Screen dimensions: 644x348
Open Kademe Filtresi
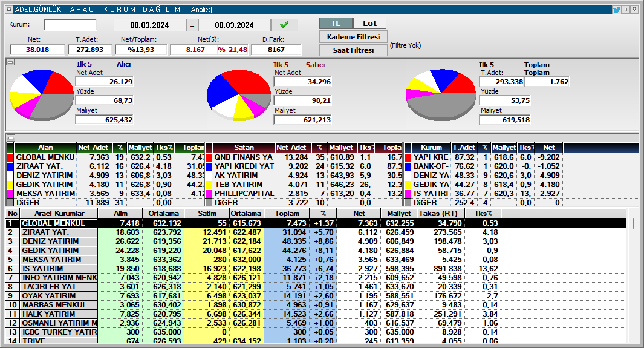point(353,37)
